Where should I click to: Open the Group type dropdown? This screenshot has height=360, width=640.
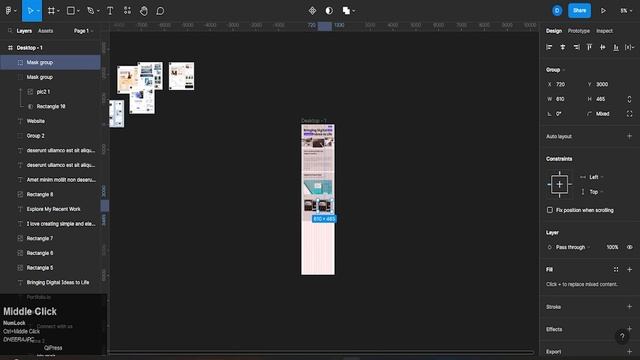556,70
